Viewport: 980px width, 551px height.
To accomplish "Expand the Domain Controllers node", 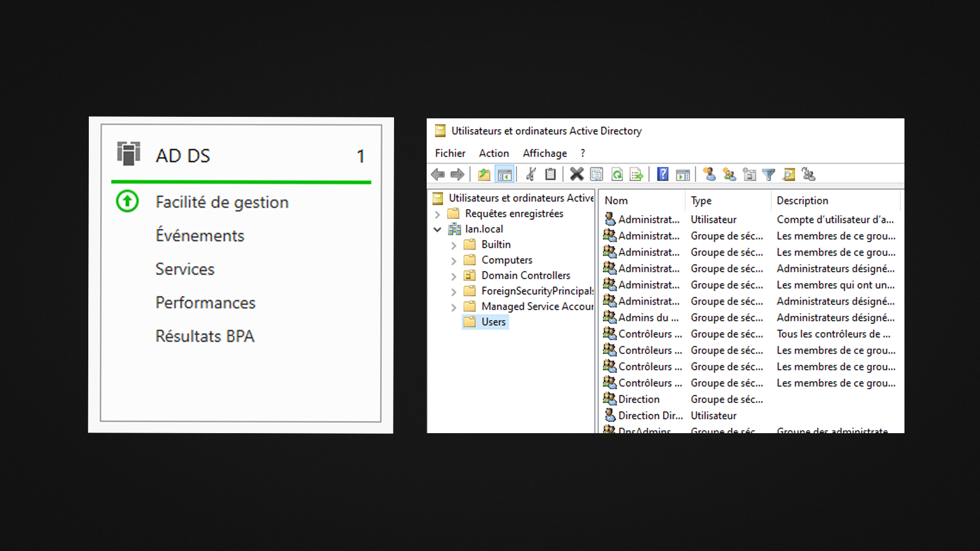I will click(x=454, y=277).
